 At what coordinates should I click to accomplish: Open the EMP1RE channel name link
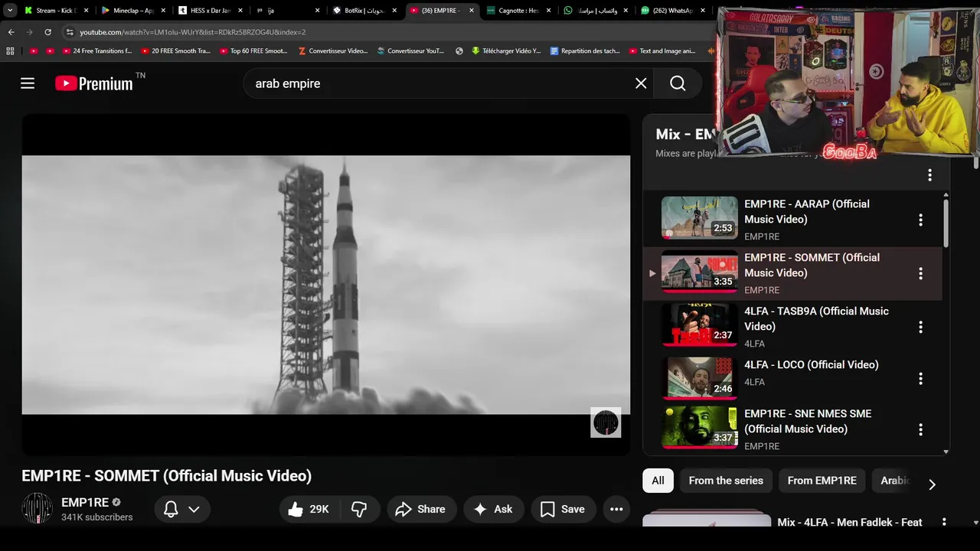(85, 503)
